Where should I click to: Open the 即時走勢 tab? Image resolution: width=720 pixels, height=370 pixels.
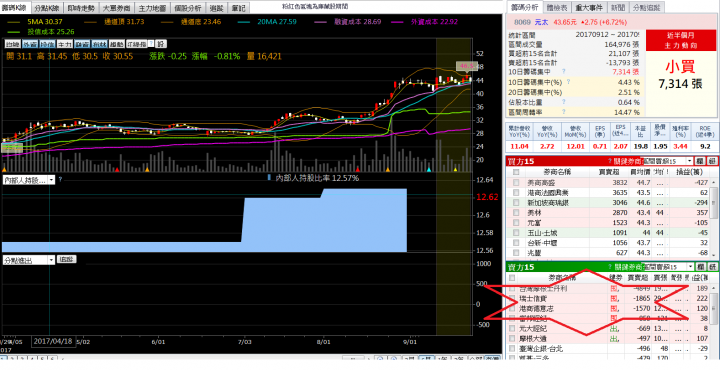(82, 8)
